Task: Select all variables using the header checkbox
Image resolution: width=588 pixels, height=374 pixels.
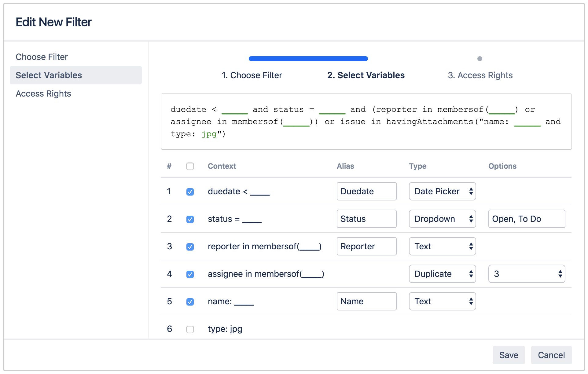Action: (x=190, y=166)
